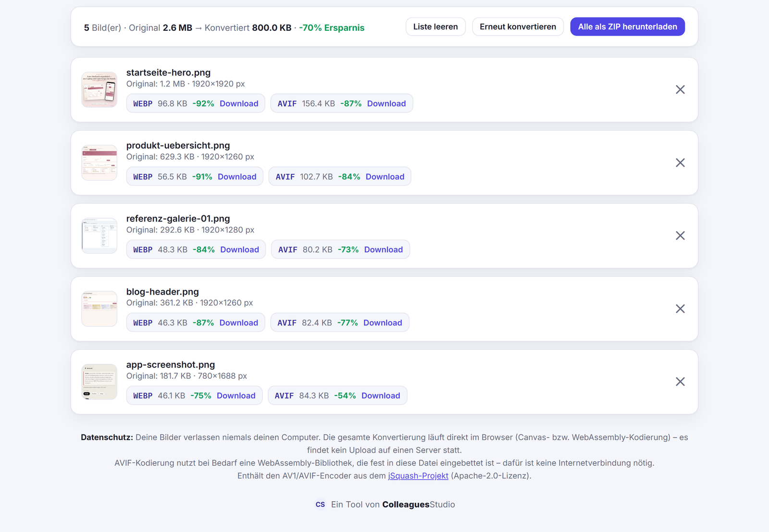The height and width of the screenshot is (532, 769).
Task: Click the '80.2 KB' AVIF size value
Action: coord(317,249)
